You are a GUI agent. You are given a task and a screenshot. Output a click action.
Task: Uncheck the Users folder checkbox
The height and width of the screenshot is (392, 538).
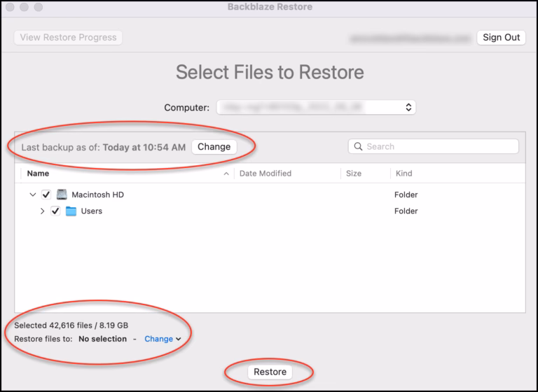(55, 211)
